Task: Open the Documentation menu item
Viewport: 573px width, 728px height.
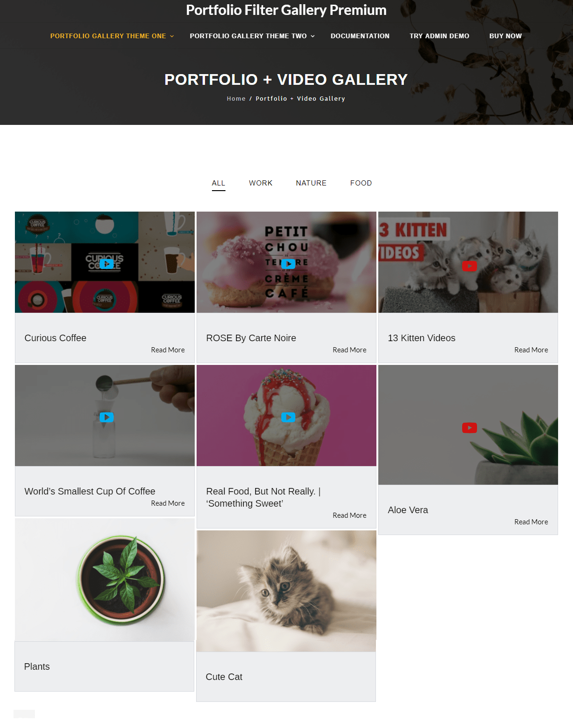Action: pyautogui.click(x=360, y=36)
